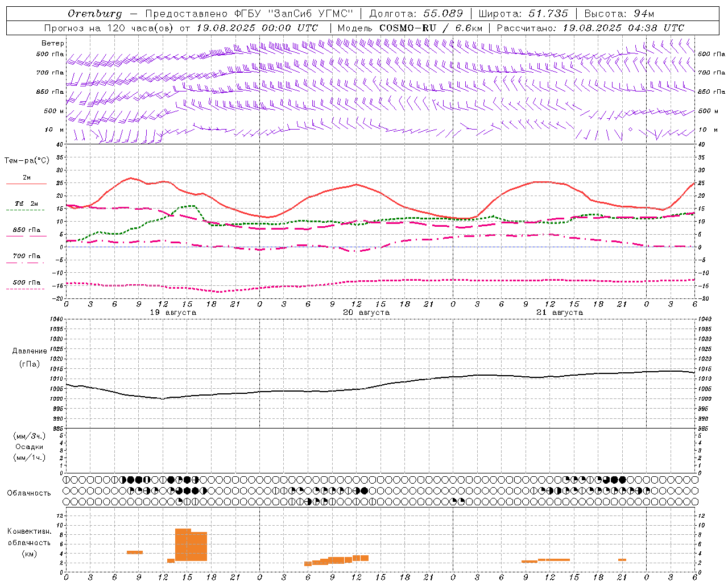Click the "21 августа" date label

point(560,313)
